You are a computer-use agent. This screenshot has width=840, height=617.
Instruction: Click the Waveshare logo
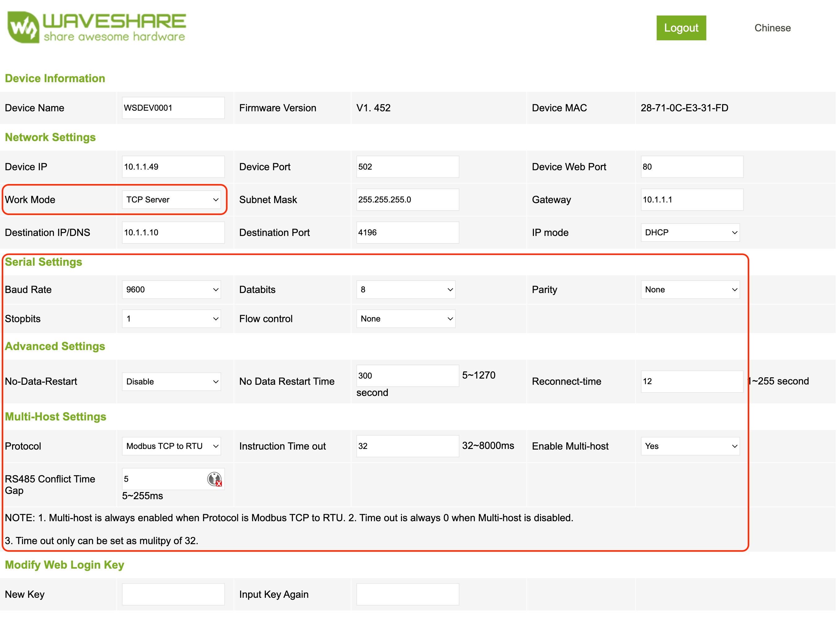click(96, 27)
